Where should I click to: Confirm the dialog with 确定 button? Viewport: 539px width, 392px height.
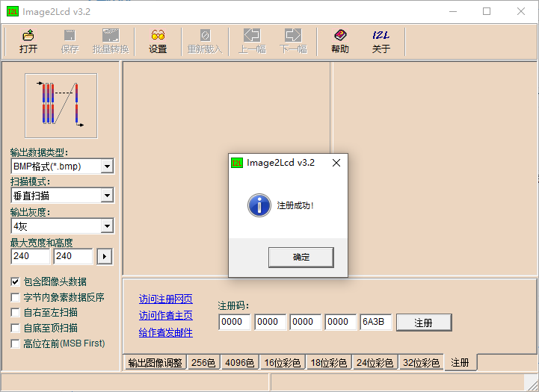(301, 257)
